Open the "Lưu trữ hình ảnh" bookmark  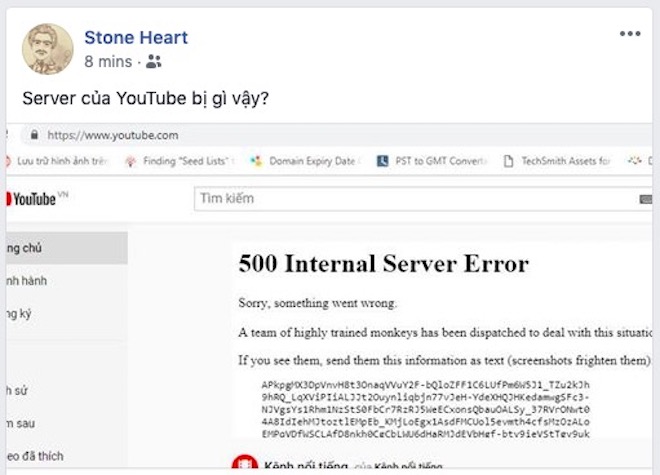point(60,160)
